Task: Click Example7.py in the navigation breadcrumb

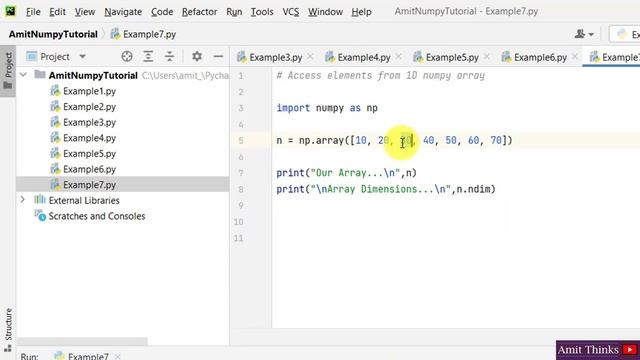Action: [144, 34]
